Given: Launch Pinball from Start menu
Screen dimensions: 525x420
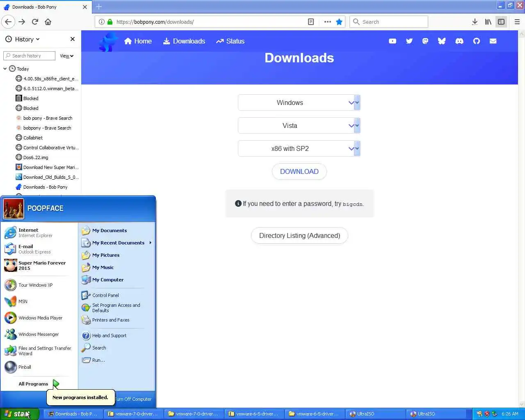Looking at the screenshot, I should (x=39, y=367).
